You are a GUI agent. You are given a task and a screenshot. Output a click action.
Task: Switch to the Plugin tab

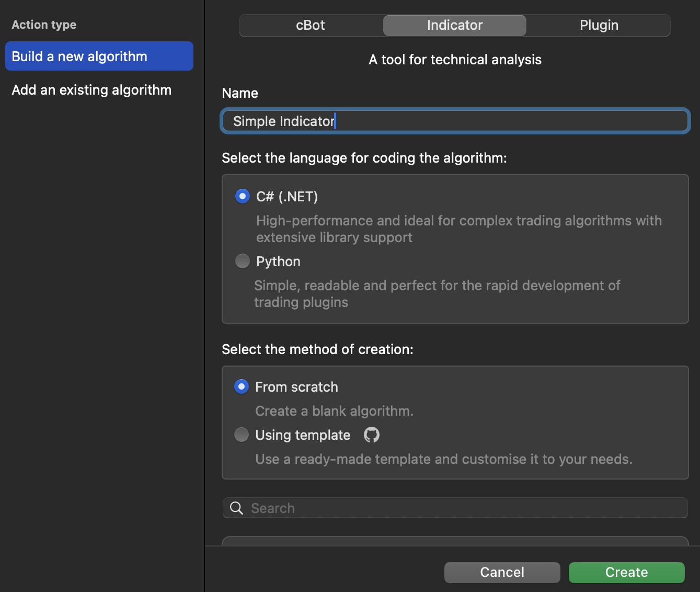point(599,26)
